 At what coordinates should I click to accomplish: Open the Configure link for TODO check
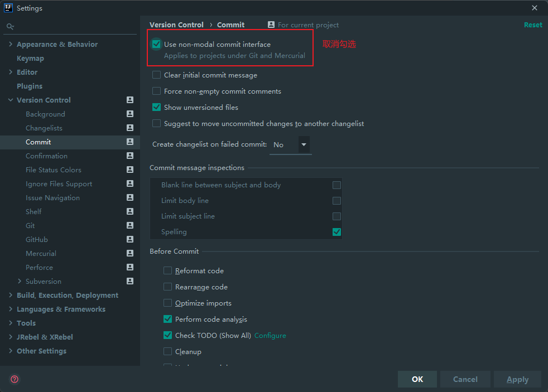270,336
